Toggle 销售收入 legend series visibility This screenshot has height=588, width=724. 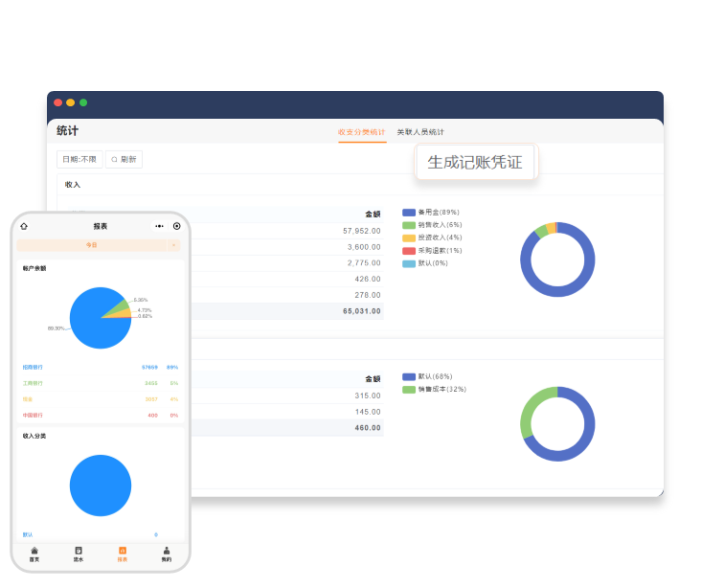pos(432,225)
